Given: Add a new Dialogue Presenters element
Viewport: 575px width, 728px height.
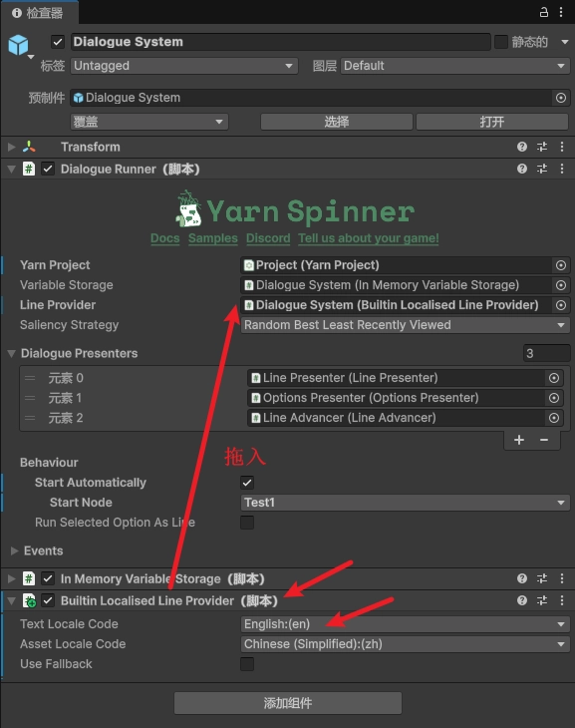Looking at the screenshot, I should (519, 440).
